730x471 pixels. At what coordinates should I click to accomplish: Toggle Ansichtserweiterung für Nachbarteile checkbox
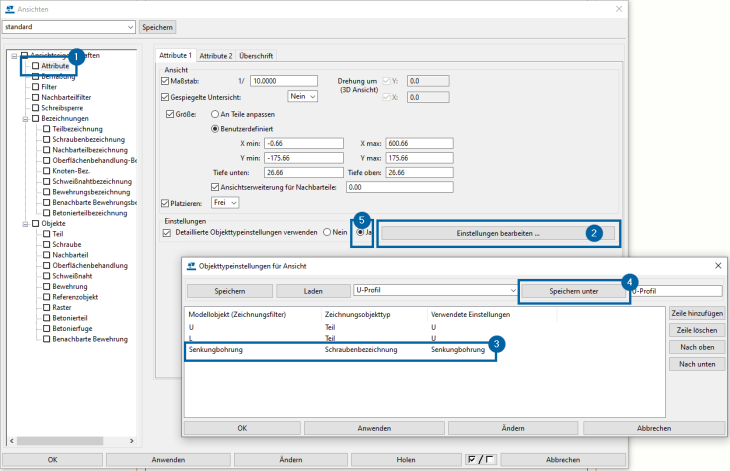click(x=215, y=186)
